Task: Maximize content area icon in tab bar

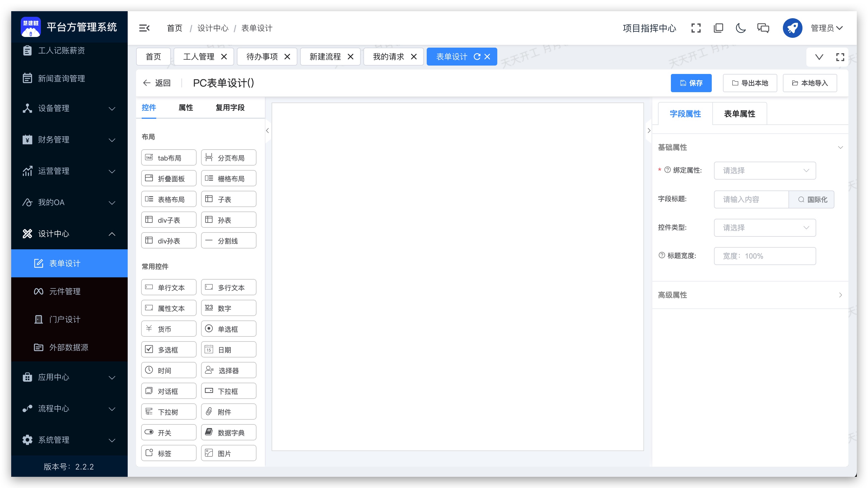Action: pyautogui.click(x=840, y=57)
